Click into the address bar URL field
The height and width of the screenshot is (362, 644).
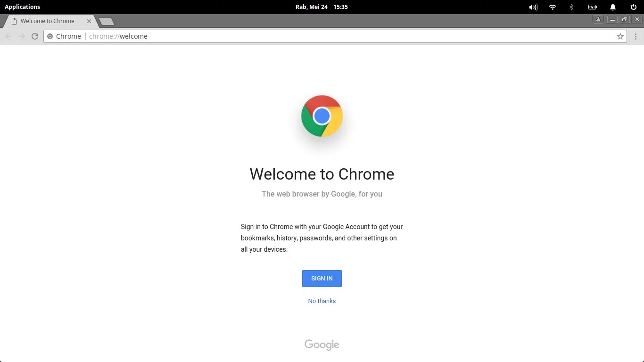pyautogui.click(x=330, y=36)
